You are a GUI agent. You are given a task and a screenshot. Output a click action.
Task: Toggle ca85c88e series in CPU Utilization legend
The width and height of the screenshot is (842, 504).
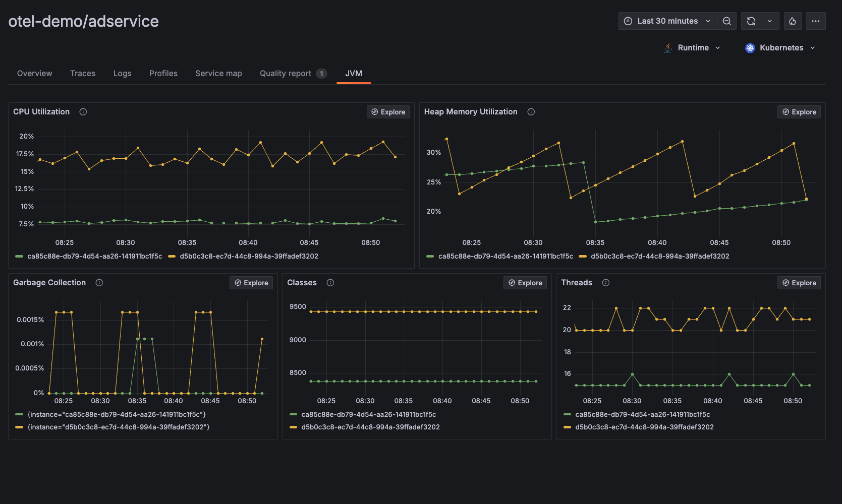(x=94, y=257)
